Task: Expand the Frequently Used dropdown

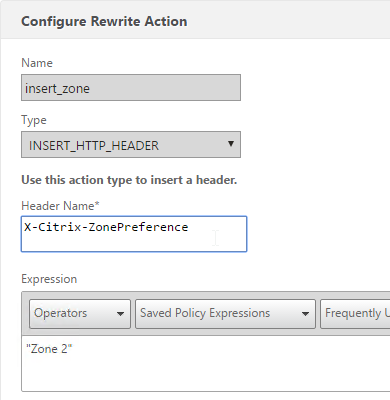Action: pos(355,314)
